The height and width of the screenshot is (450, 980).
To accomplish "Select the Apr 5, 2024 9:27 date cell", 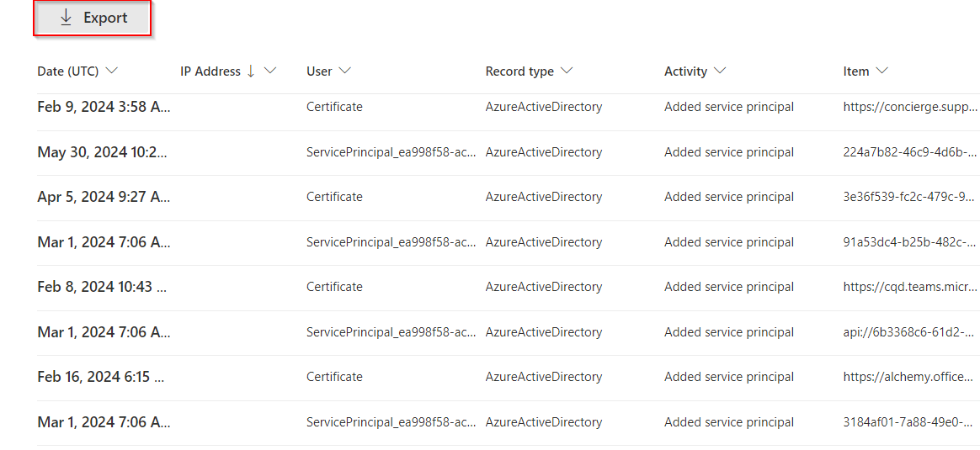I will click(104, 197).
